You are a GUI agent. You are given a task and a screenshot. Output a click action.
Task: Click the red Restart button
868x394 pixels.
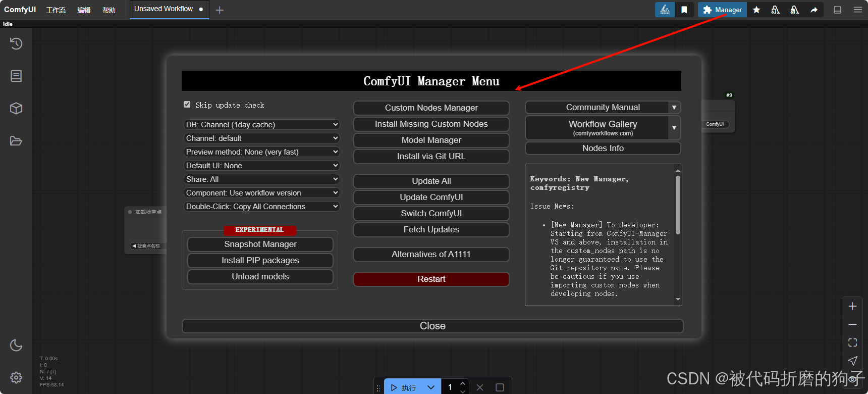pos(431,279)
